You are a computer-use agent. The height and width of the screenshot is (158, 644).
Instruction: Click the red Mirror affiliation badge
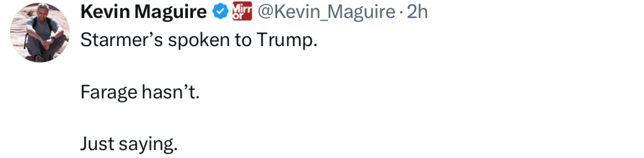pos(242,11)
